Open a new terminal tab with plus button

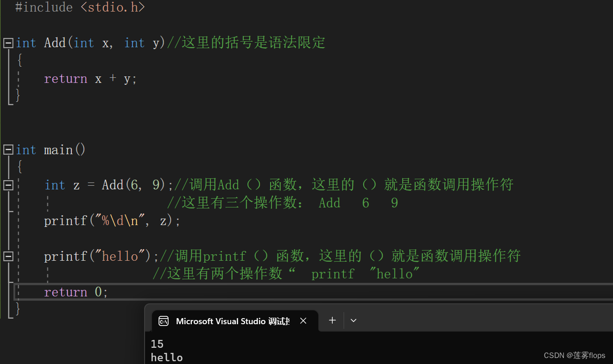[x=332, y=320]
